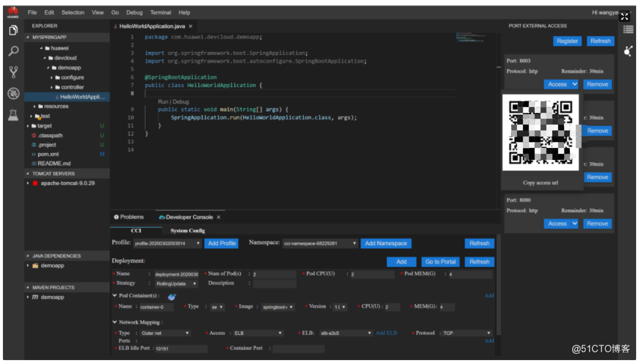The width and height of the screenshot is (641, 364).
Task: Click the port access branching icon on right bar
Action: [628, 51]
